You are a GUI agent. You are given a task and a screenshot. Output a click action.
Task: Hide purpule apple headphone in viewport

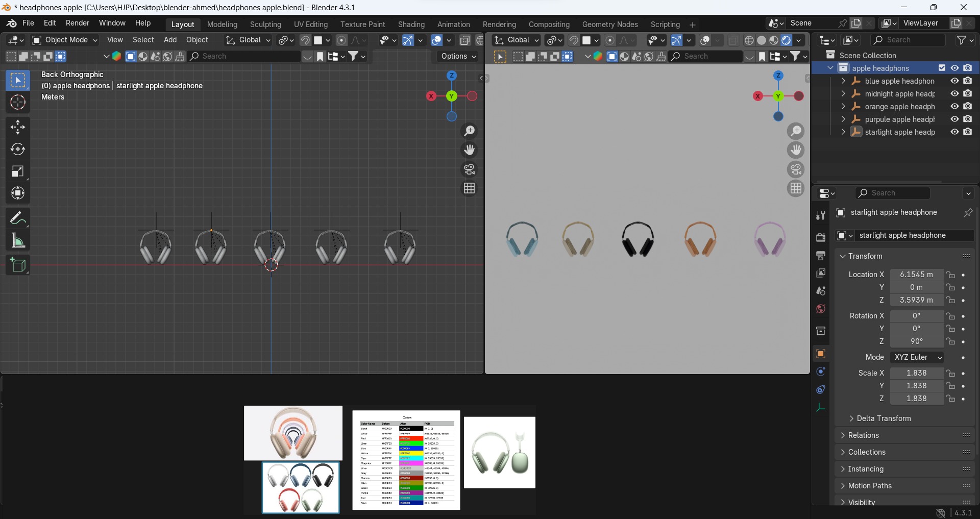pyautogui.click(x=954, y=119)
